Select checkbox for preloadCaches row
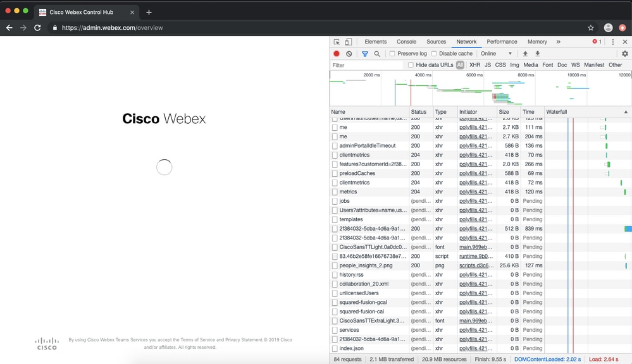Image resolution: width=632 pixels, height=364 pixels. pyautogui.click(x=335, y=174)
